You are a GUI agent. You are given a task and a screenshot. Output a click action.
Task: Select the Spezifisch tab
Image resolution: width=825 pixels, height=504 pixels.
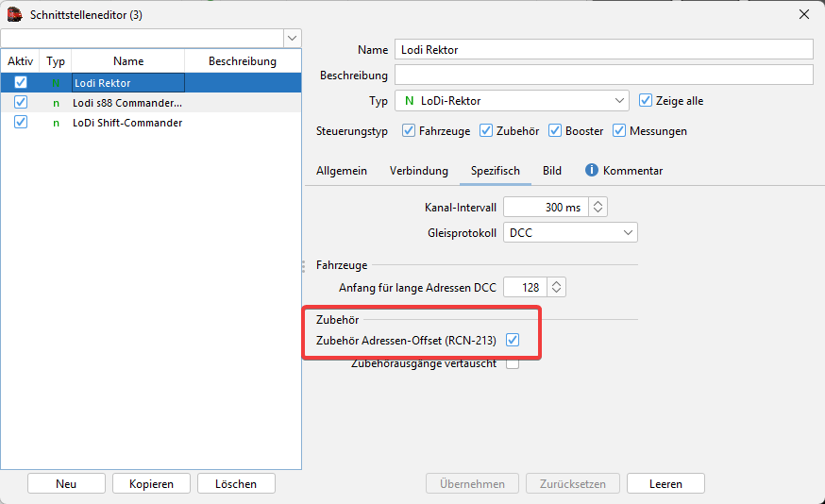[496, 171]
